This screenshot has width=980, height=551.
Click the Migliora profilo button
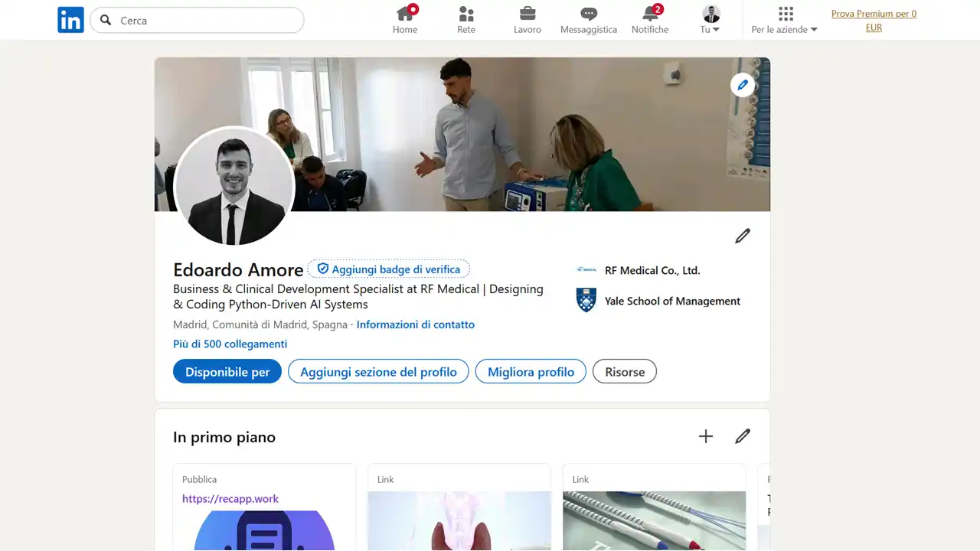pyautogui.click(x=531, y=371)
